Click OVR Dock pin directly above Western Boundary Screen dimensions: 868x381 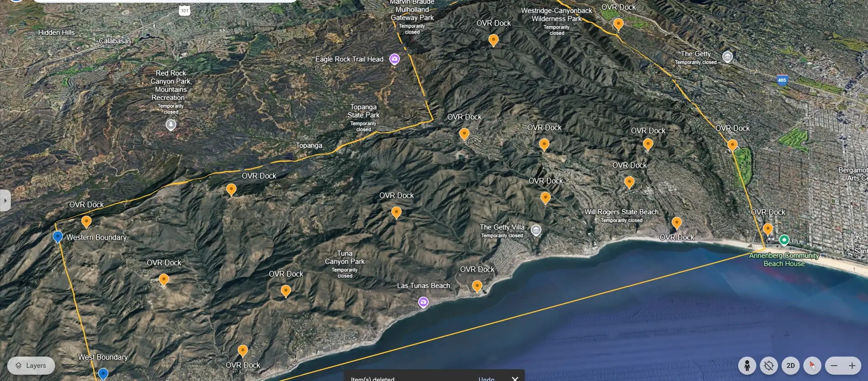[x=86, y=221]
